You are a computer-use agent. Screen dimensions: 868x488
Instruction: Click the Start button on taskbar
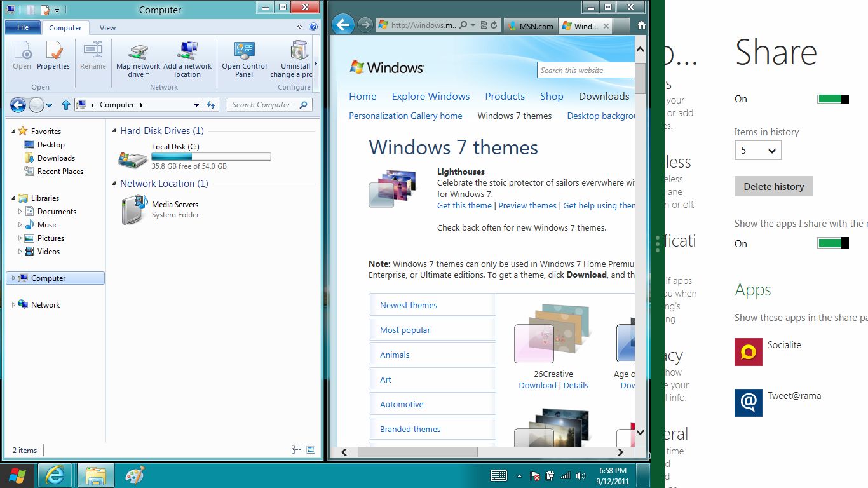17,475
